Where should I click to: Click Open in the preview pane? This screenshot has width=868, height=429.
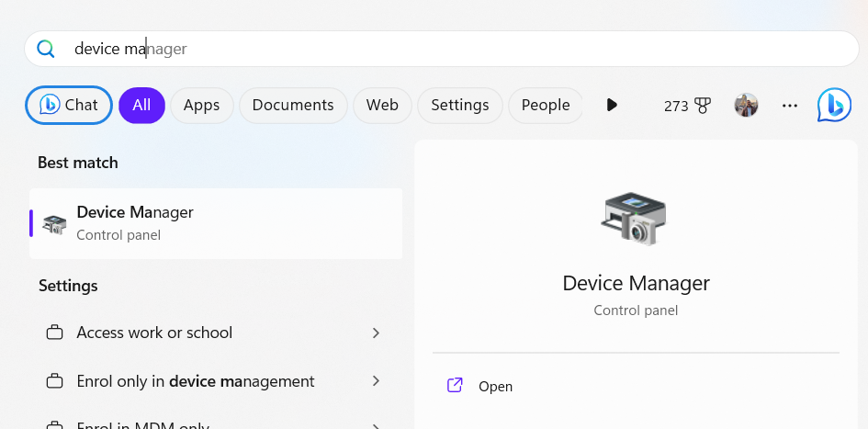click(x=495, y=386)
